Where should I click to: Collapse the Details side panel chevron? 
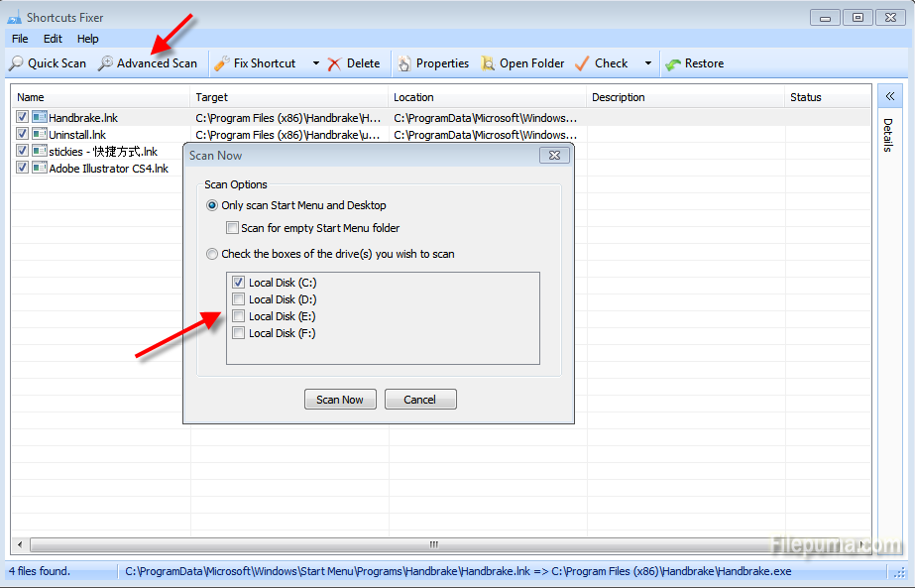[x=889, y=96]
